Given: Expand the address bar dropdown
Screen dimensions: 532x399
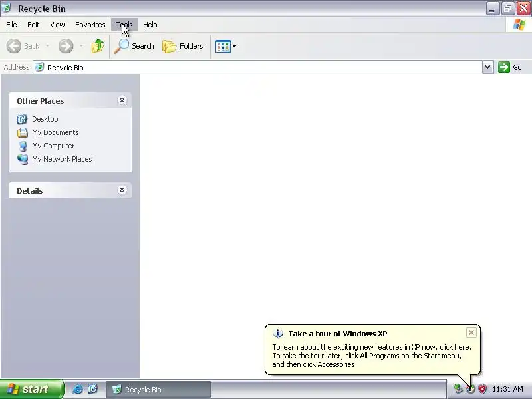Looking at the screenshot, I should point(487,67).
